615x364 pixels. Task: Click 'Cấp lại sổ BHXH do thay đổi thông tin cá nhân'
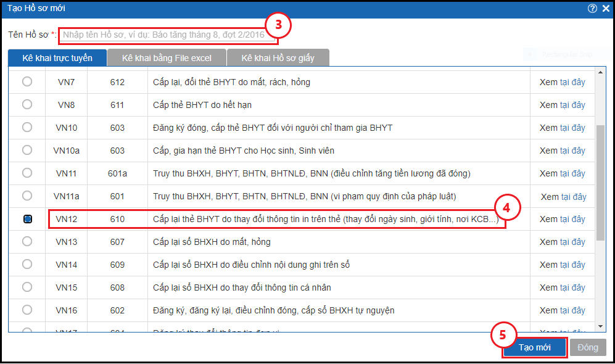coord(242,287)
